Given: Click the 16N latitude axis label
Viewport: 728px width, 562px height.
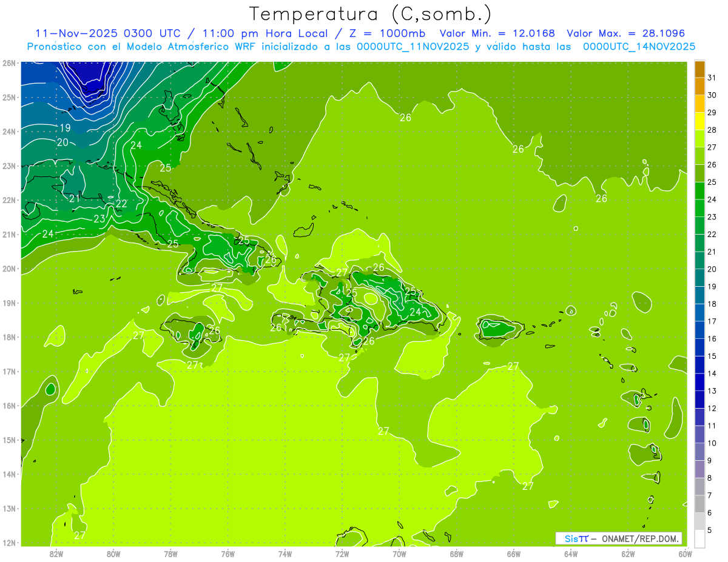Looking at the screenshot, I should point(8,406).
